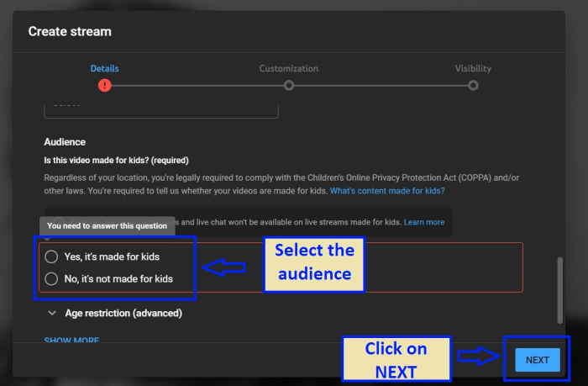The image size is (588, 386).
Task: Click the "Create stream" dialog title
Action: [70, 32]
